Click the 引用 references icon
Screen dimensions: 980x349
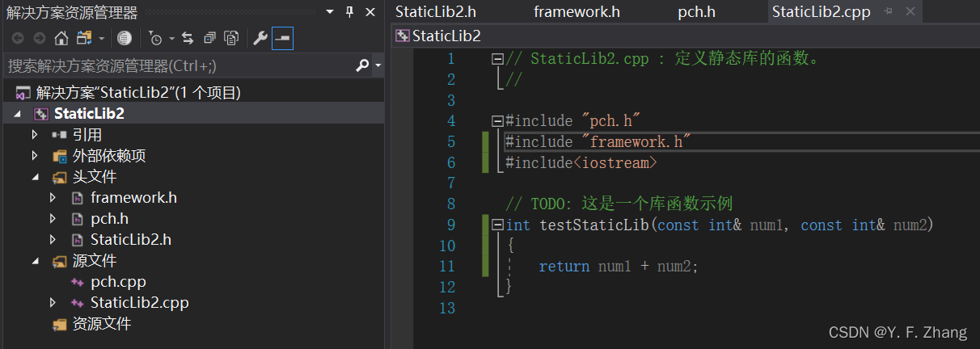pyautogui.click(x=59, y=135)
